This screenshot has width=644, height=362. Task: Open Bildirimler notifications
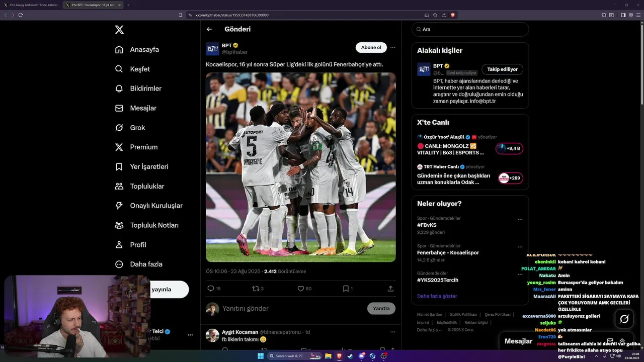point(138,88)
